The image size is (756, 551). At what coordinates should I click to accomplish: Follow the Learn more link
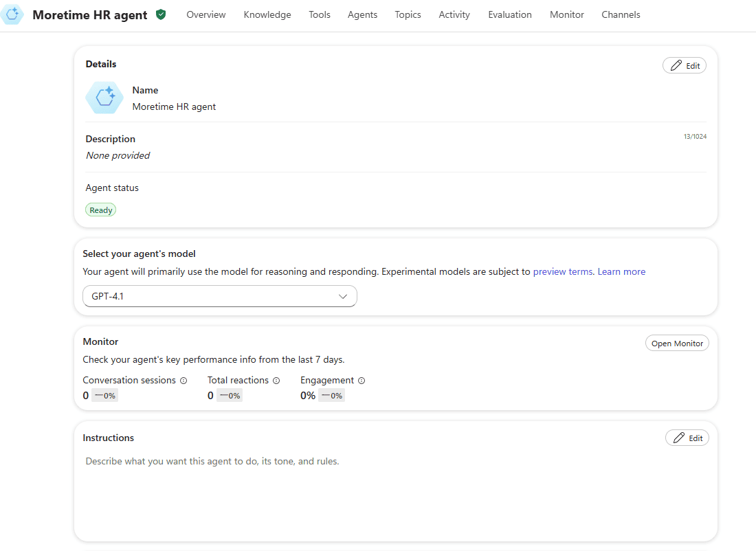(x=621, y=271)
